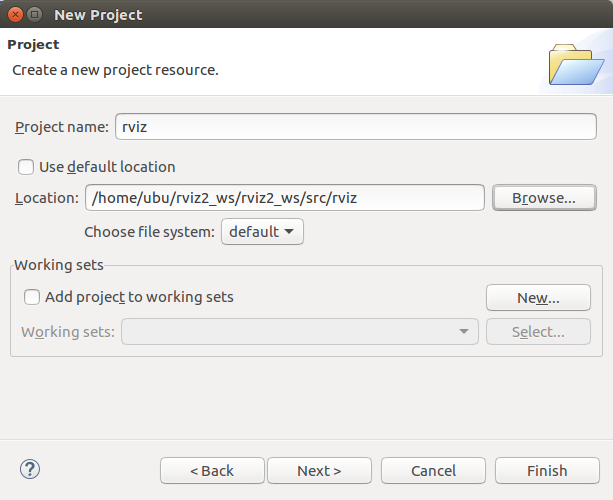Click the Select working sets button
This screenshot has width=613, height=500.
point(538,332)
